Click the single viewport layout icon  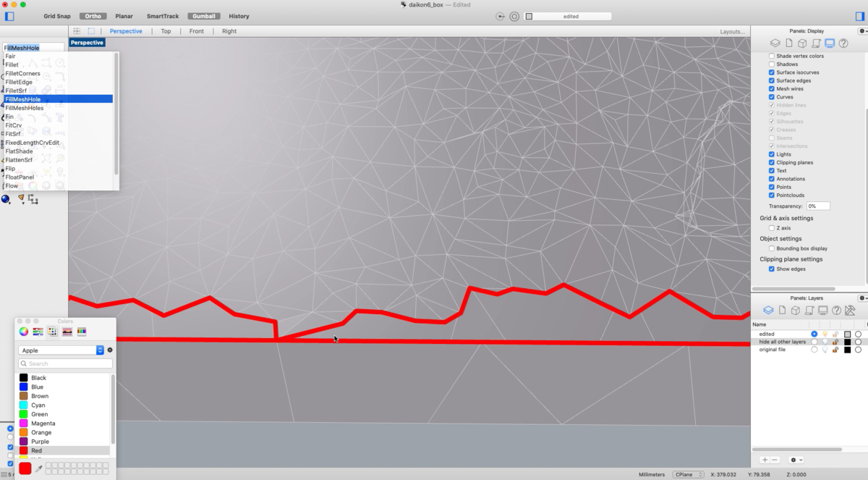[x=91, y=31]
